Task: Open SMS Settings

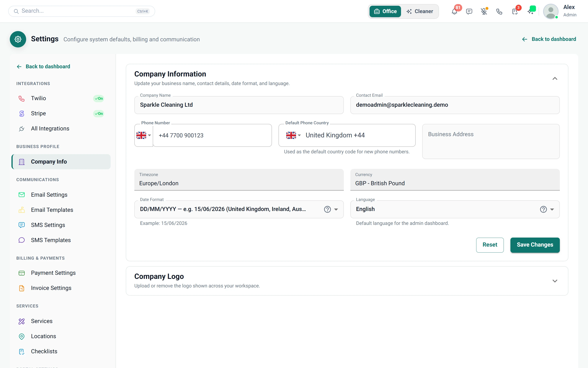Action: (61, 225)
